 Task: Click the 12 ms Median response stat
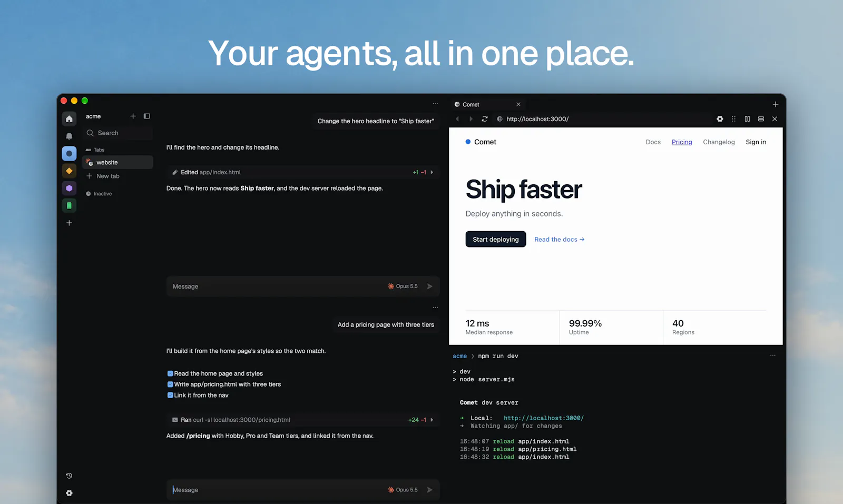point(489,327)
